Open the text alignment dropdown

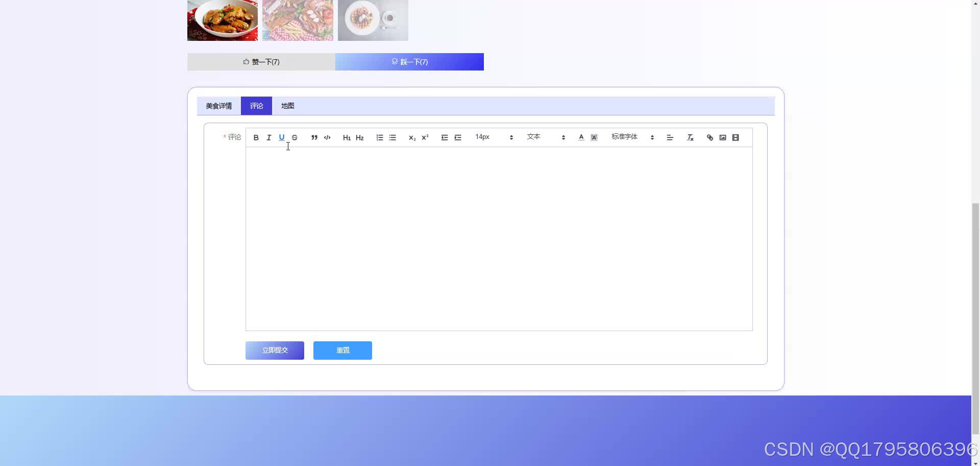(x=670, y=137)
